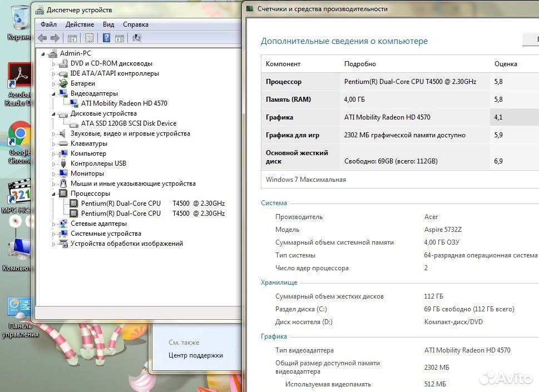This screenshot has height=392, width=539.
Task: Click the 2302 МБ video memory value
Action: click(x=437, y=368)
